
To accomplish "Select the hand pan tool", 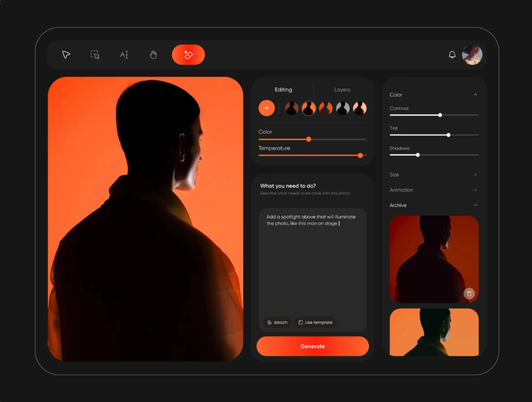I will pyautogui.click(x=153, y=55).
